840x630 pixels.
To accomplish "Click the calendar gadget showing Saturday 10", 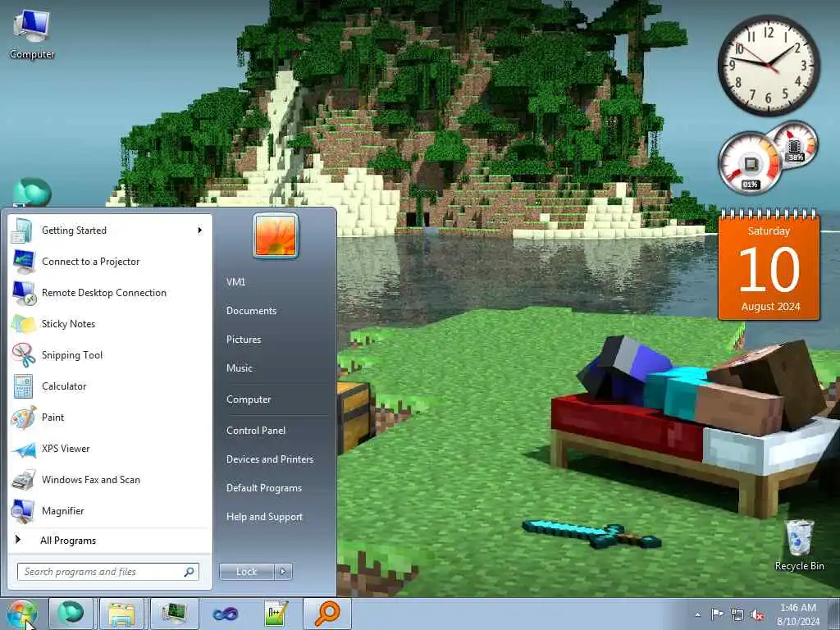I will (x=769, y=266).
